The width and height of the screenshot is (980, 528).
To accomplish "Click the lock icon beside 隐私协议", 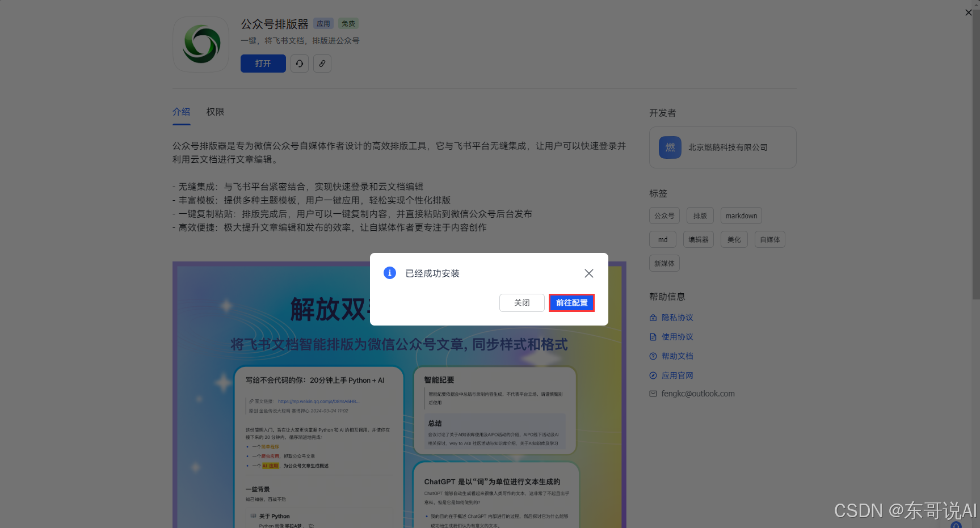I will pos(653,318).
